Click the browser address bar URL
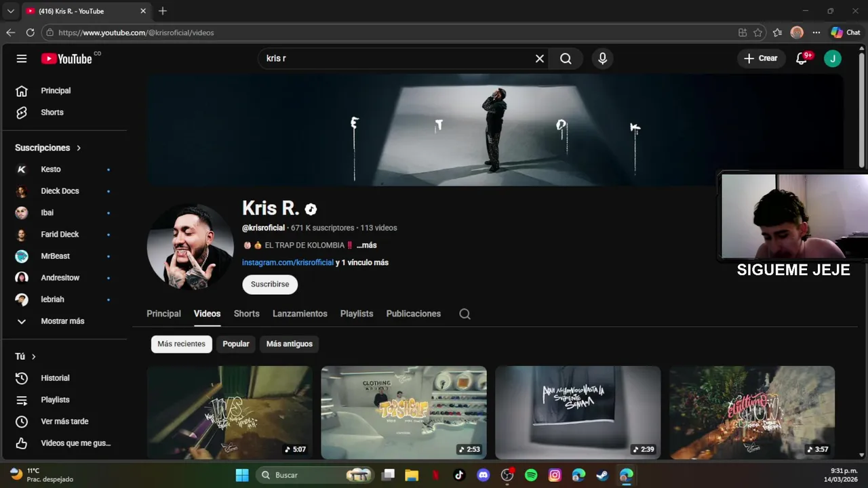Viewport: 868px width, 488px height. point(136,33)
